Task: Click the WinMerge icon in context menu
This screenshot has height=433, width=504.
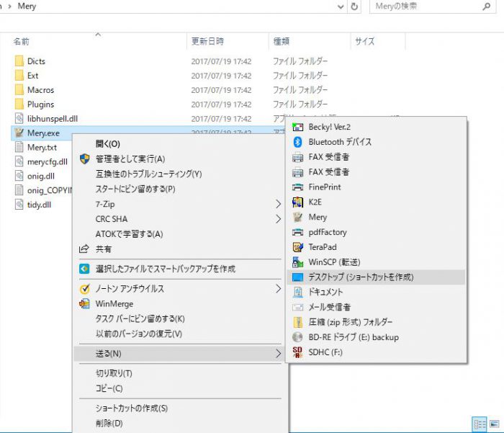Action: tap(84, 304)
